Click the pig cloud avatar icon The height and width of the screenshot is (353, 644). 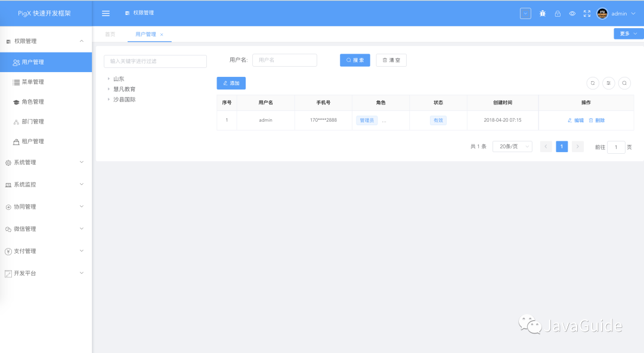pyautogui.click(x=602, y=13)
